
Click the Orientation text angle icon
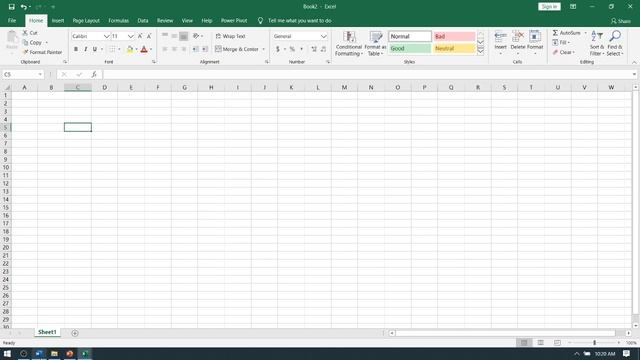point(196,36)
